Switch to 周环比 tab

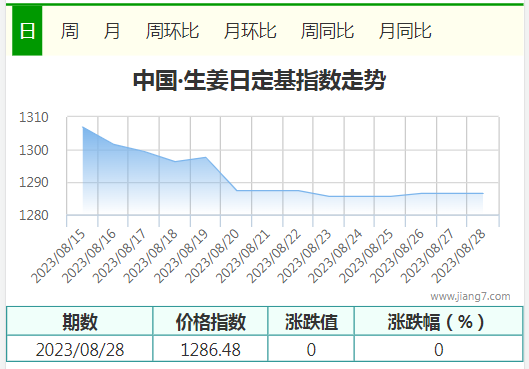click(x=172, y=31)
